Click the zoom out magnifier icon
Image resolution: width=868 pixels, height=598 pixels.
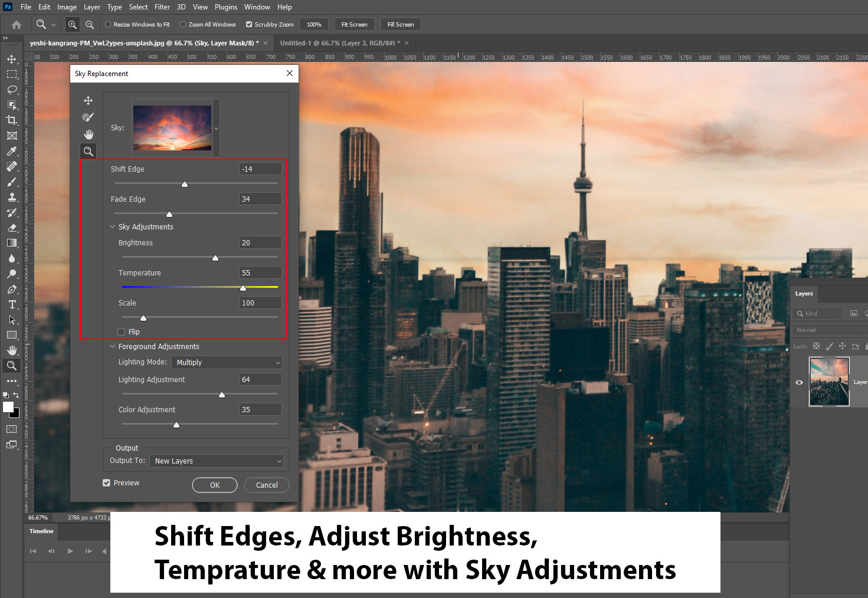[90, 25]
